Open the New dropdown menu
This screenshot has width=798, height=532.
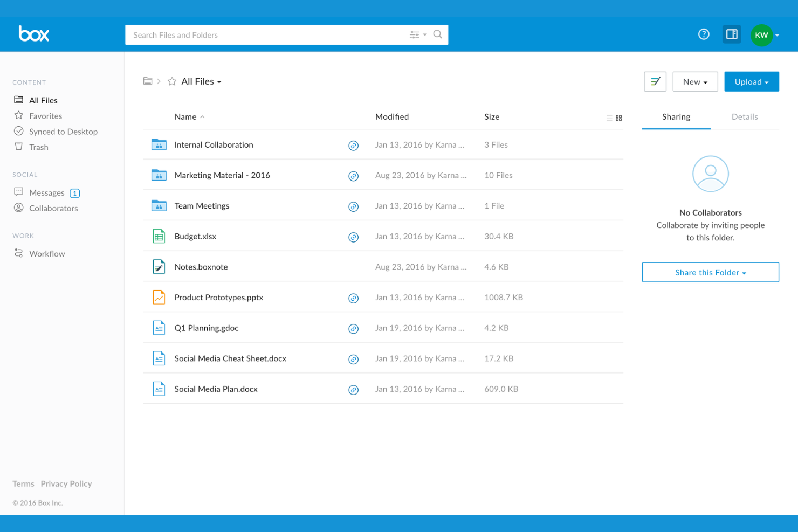coord(695,81)
